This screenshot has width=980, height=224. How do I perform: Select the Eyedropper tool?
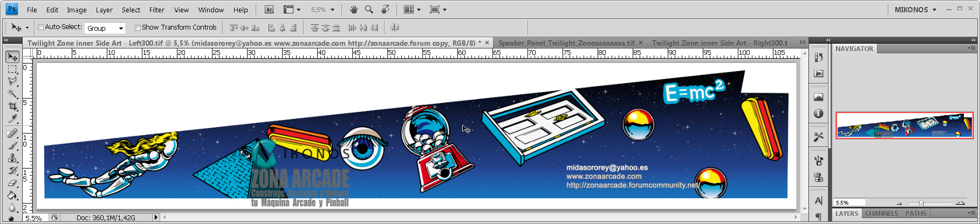coord(12,119)
